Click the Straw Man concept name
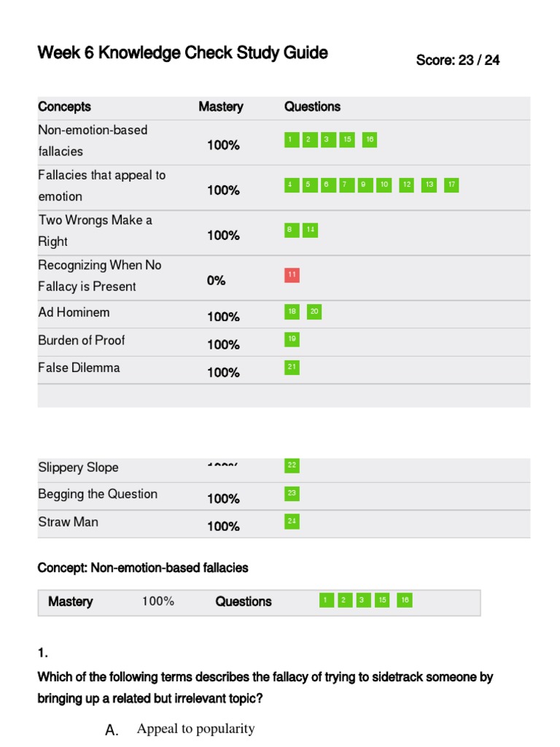This screenshot has height=747, width=560. point(68,522)
